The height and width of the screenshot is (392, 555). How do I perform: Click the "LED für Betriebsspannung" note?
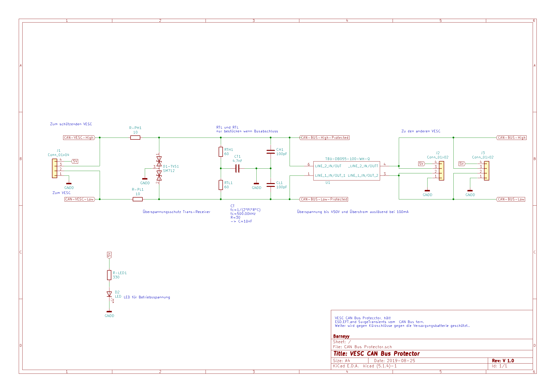147,297
